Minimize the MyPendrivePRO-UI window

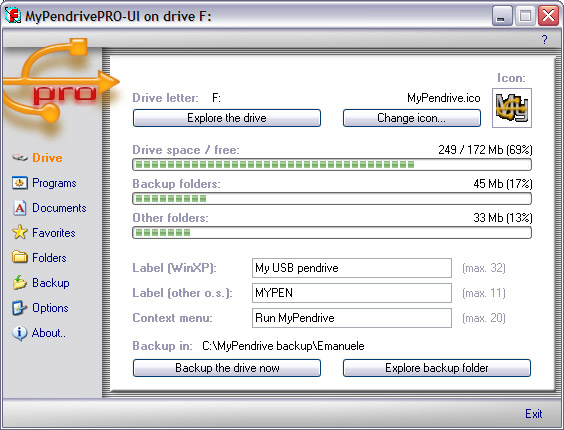pyautogui.click(x=502, y=16)
